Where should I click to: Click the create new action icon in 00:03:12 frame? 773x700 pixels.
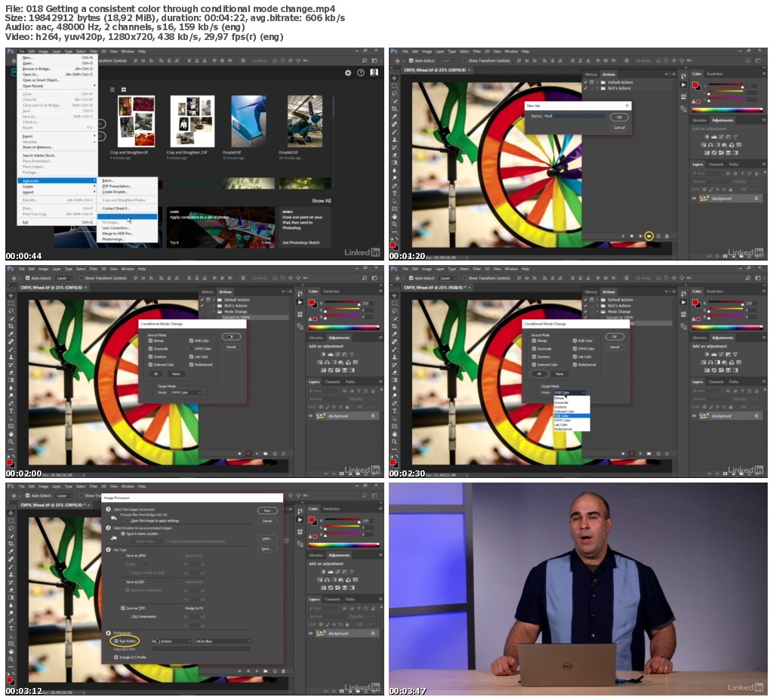tap(274, 671)
